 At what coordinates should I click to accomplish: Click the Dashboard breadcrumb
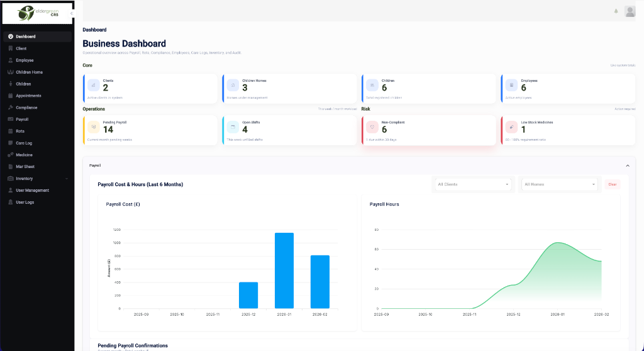pyautogui.click(x=94, y=30)
